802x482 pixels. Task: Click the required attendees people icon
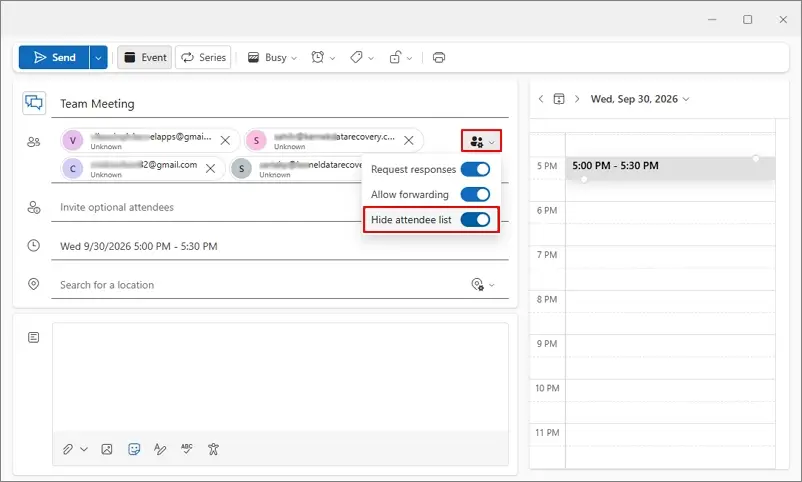click(x=34, y=142)
